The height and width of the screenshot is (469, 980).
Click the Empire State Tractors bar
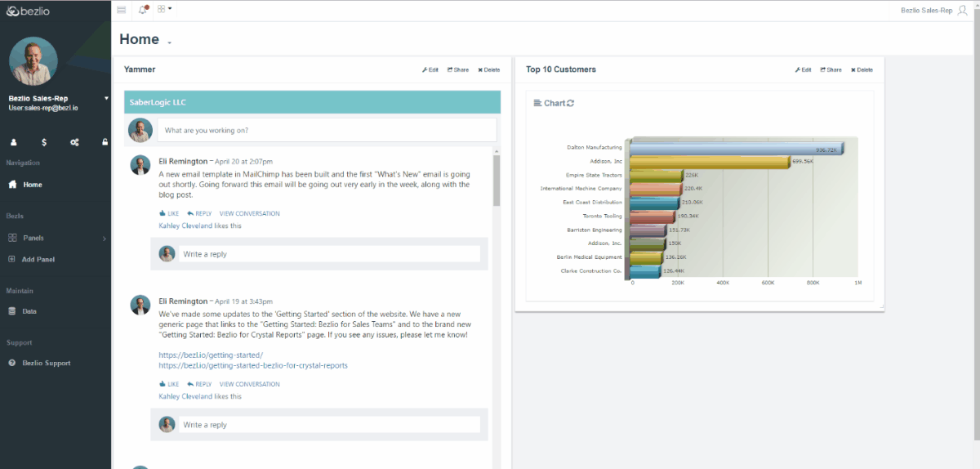coord(655,176)
